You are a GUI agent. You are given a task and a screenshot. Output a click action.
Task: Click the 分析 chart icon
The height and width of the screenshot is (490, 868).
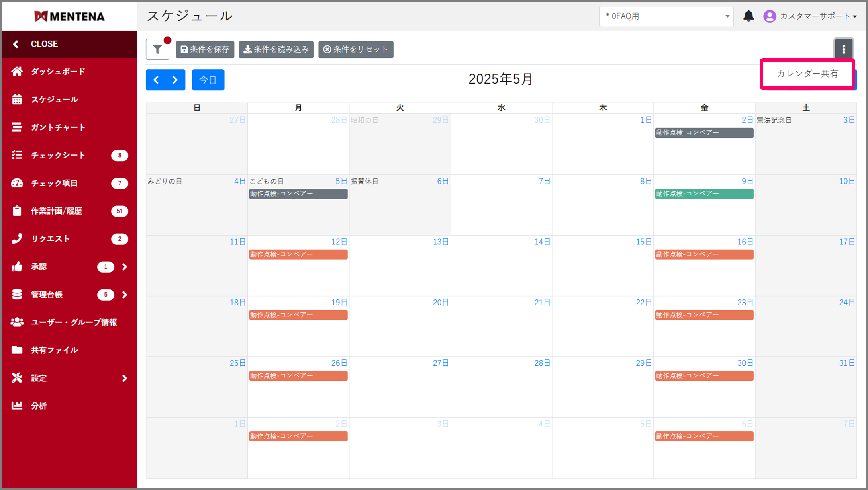17,406
